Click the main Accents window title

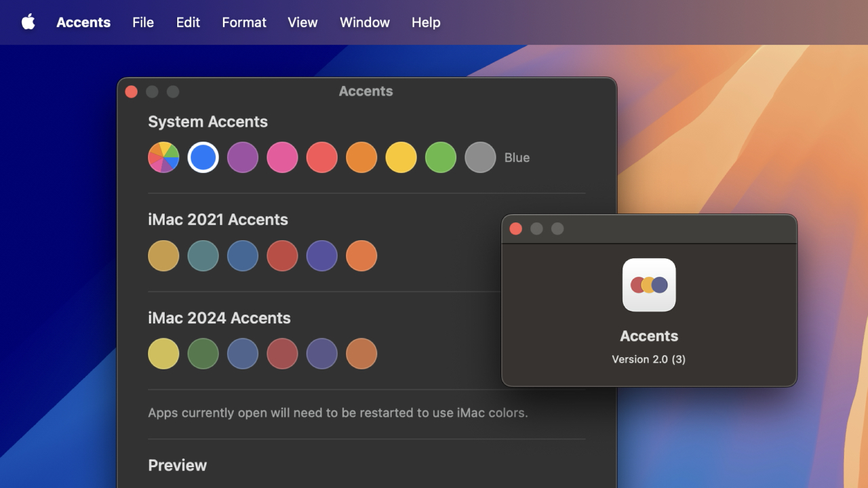(366, 91)
